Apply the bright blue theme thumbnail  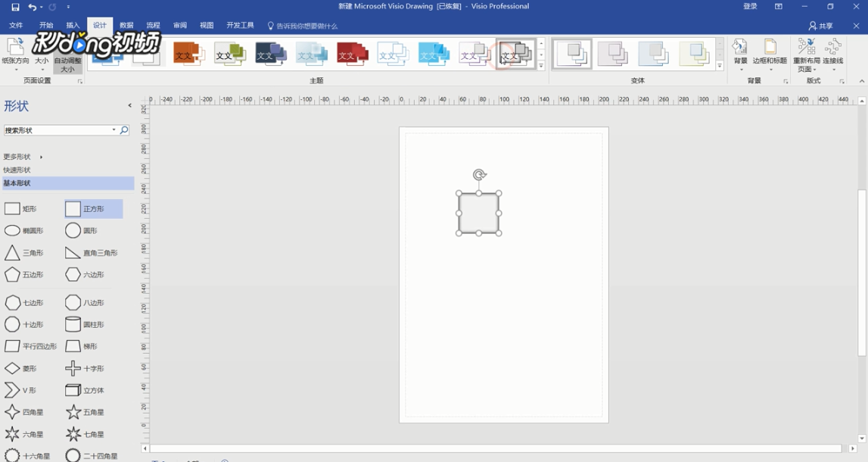click(x=434, y=54)
